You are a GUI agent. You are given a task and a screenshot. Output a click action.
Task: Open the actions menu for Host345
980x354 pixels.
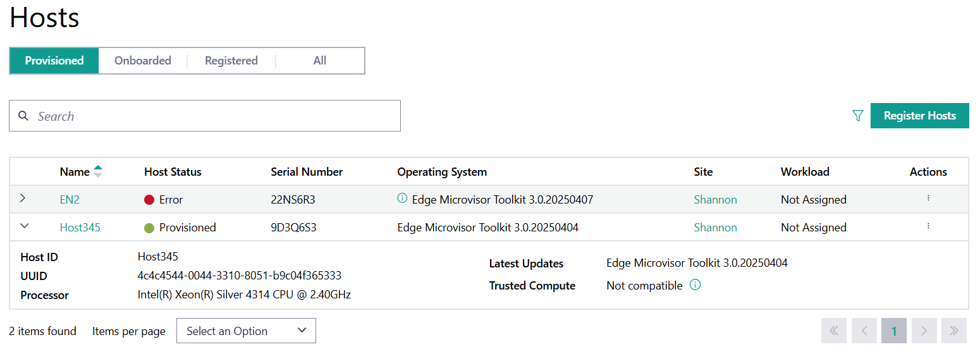pyautogui.click(x=928, y=226)
